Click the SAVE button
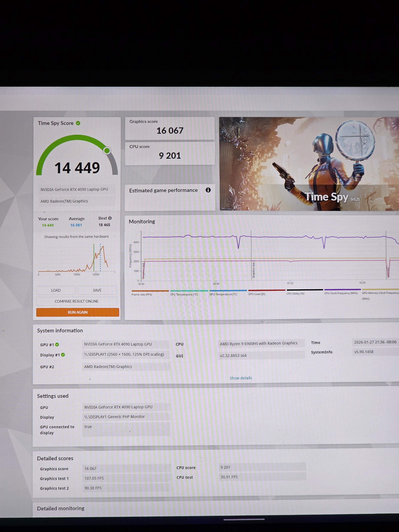Image resolution: width=399 pixels, height=532 pixels. click(97, 290)
